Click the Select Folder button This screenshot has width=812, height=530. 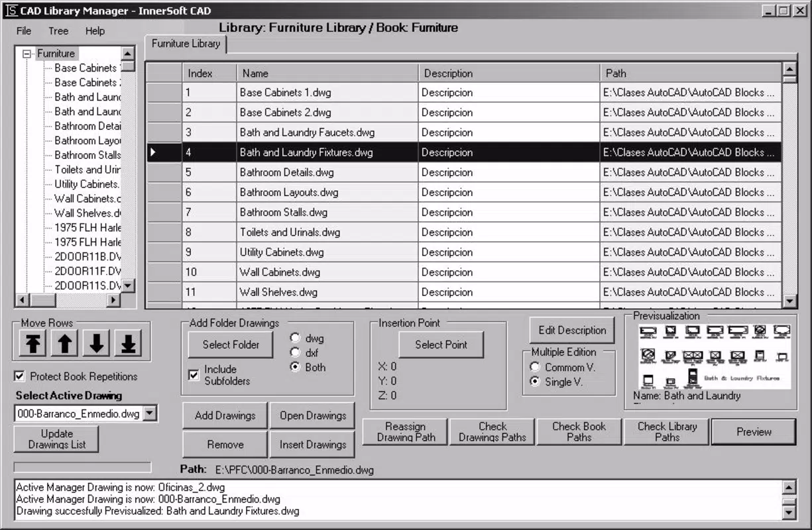point(231,344)
